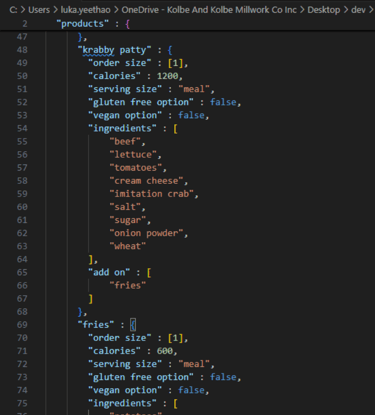Click line number 69 in gutter
The width and height of the screenshot is (375, 415).
tap(22, 325)
